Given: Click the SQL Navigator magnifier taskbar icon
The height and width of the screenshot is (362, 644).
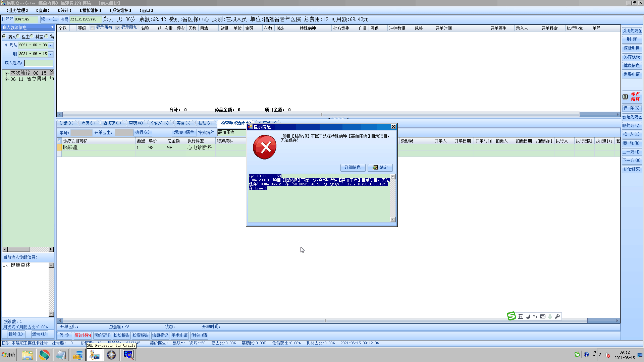Looking at the screenshot, I should click(x=128, y=355).
